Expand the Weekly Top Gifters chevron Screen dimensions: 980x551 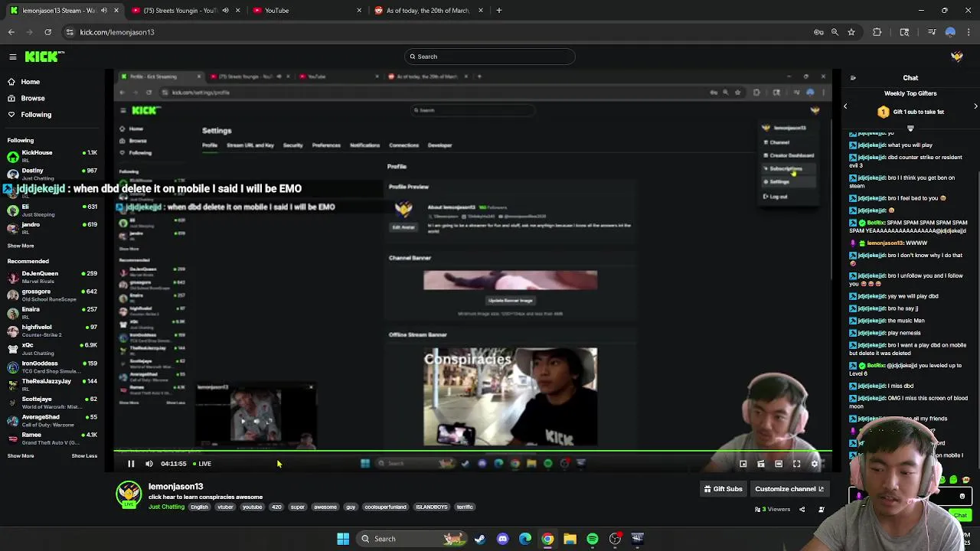click(x=910, y=129)
